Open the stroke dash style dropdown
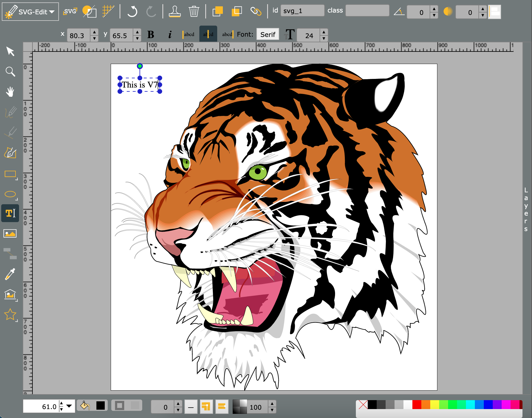532x418 pixels. 191,407
